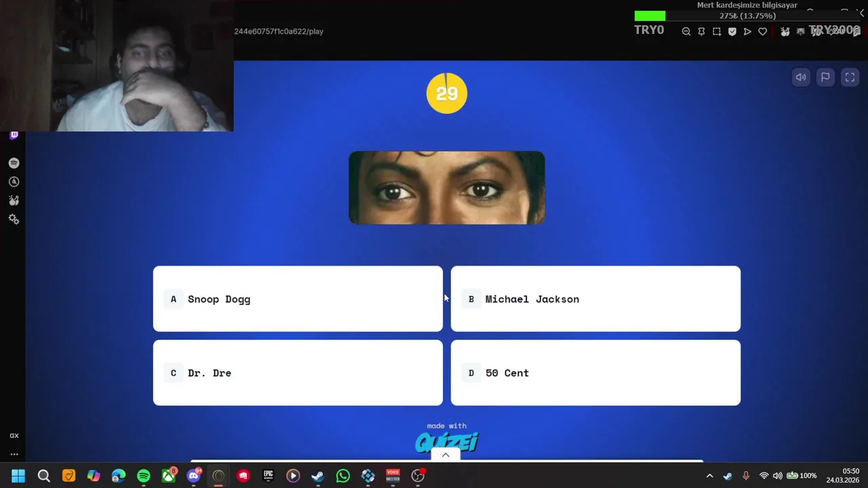Enter fullscreen mode in quiz
Screen dimensions: 868x488
tap(850, 77)
